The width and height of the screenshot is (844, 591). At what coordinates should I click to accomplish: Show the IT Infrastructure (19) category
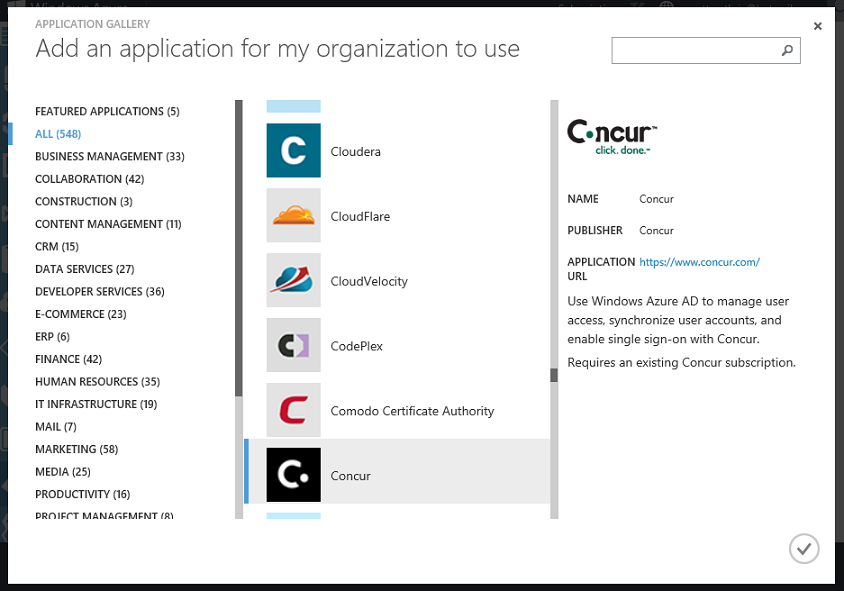point(96,404)
